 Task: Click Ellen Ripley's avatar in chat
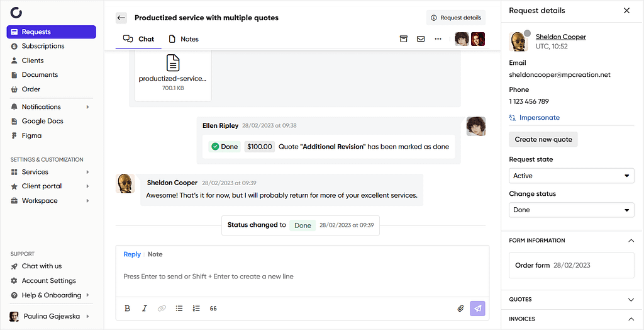click(476, 127)
